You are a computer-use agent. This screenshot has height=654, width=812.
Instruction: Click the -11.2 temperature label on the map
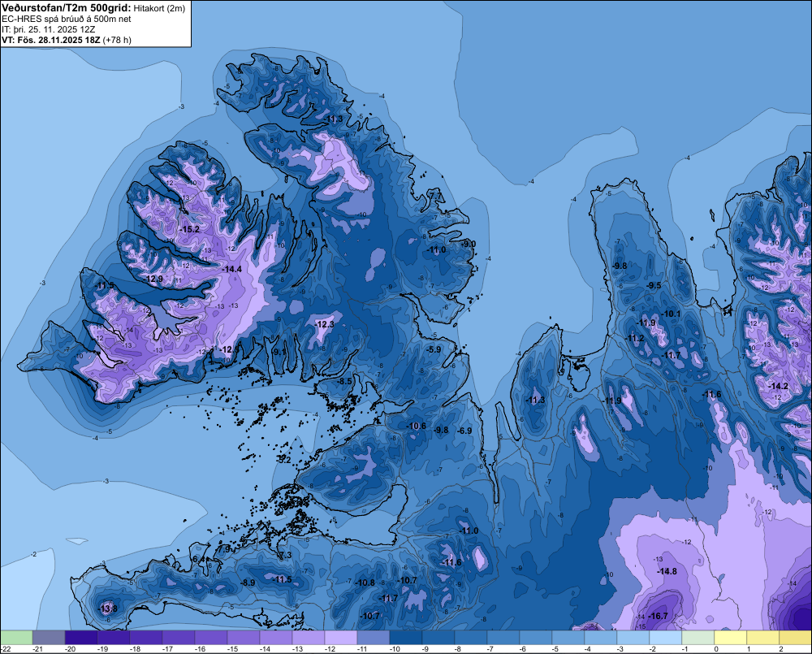[x=635, y=338]
